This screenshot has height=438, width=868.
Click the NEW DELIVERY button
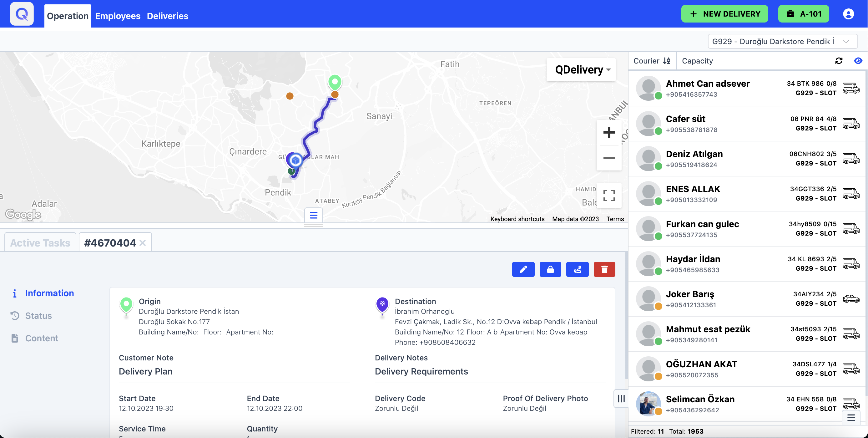pos(724,13)
